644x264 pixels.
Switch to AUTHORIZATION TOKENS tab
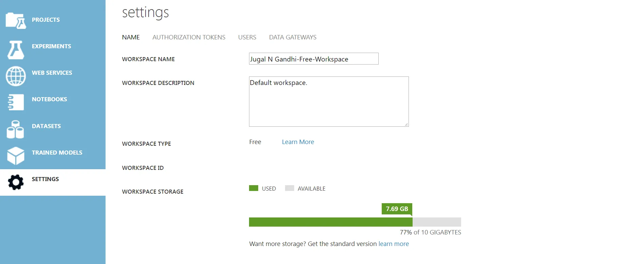point(189,37)
